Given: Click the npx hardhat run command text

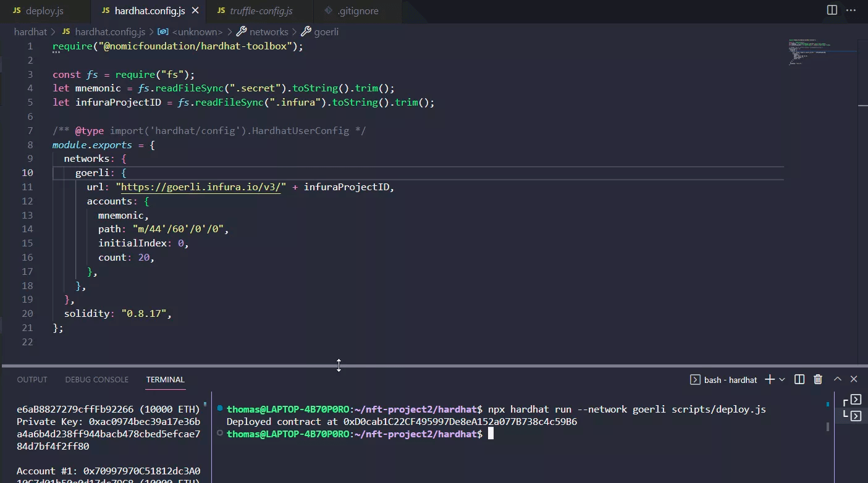Looking at the screenshot, I should point(627,409).
